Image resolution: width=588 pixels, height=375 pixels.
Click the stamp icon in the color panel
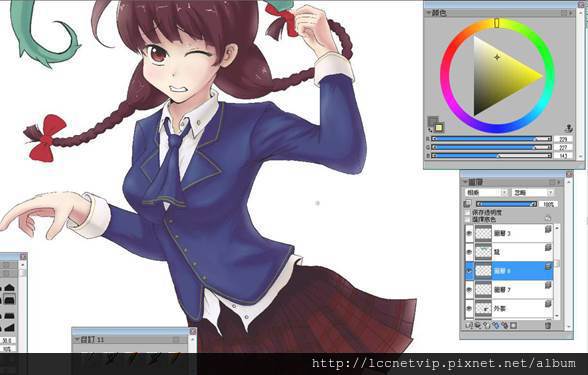pos(569,128)
